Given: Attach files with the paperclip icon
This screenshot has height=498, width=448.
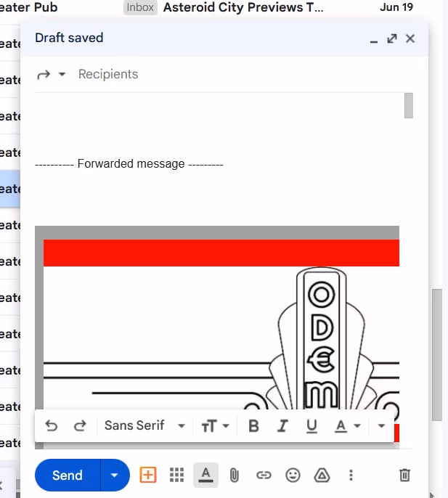Looking at the screenshot, I should pos(235,475).
